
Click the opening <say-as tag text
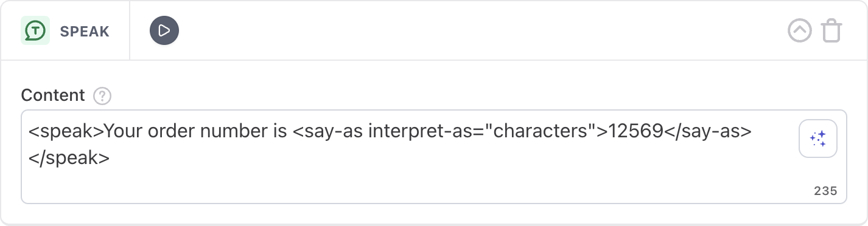point(328,132)
